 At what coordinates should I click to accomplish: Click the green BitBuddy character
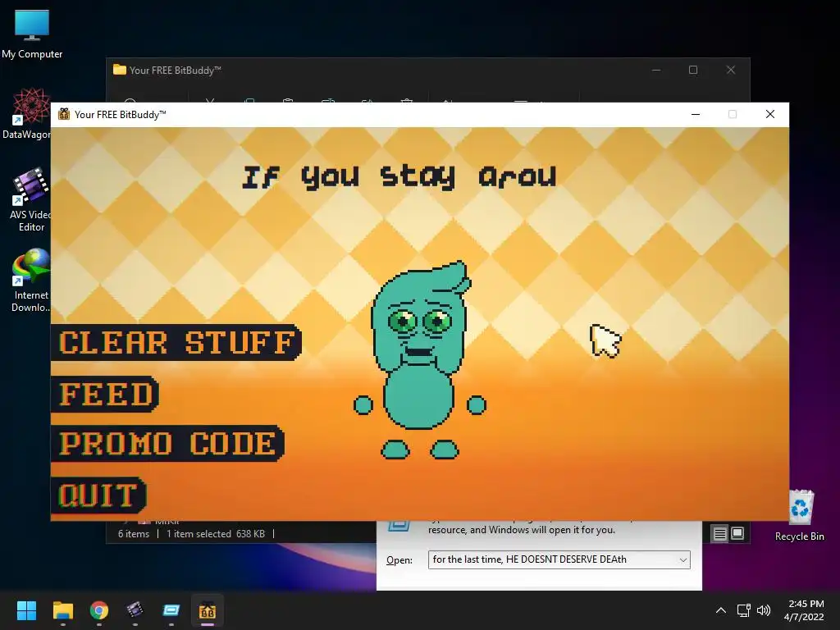tap(419, 360)
